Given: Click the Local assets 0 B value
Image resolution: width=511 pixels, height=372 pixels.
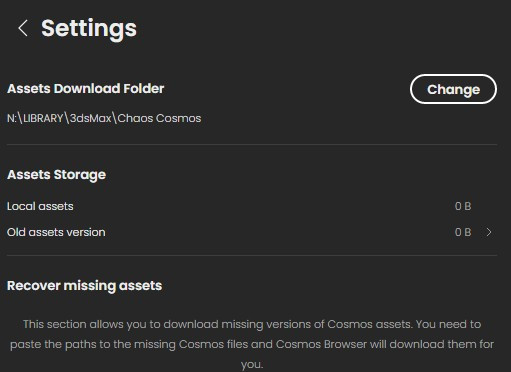Looking at the screenshot, I should 463,206.
